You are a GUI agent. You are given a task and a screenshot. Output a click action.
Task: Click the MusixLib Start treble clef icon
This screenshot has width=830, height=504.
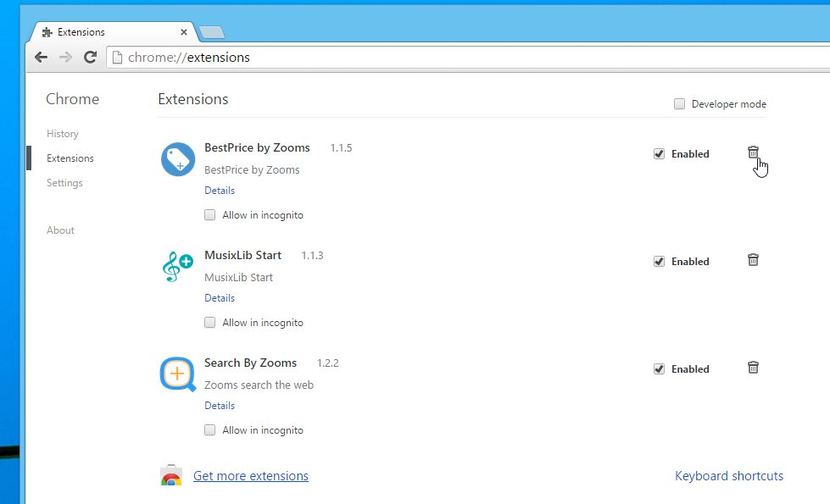click(178, 267)
